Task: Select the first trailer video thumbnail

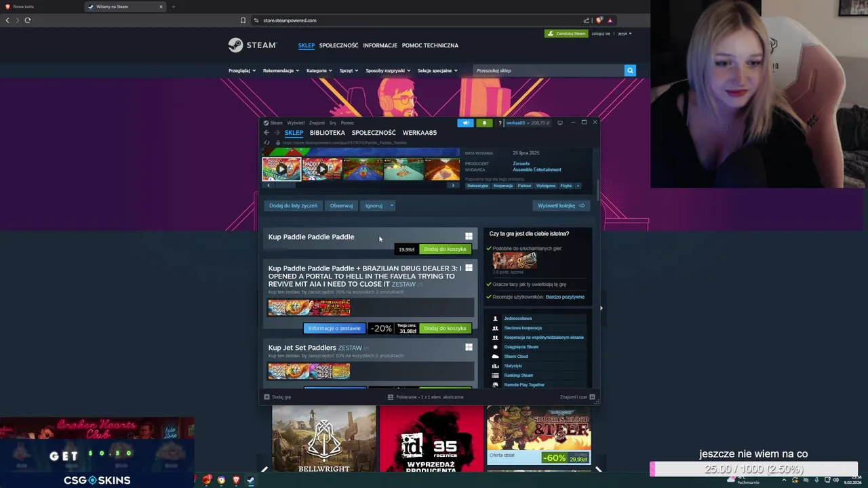Action: click(281, 169)
